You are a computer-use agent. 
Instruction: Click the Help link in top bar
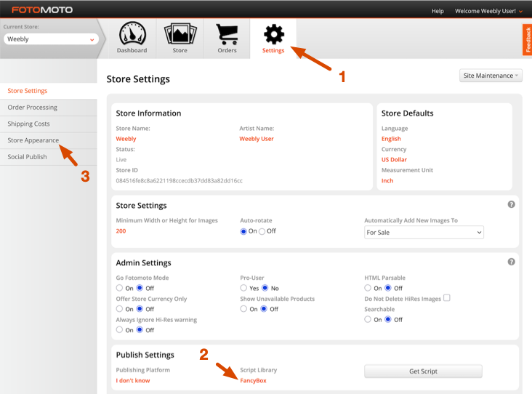click(438, 11)
